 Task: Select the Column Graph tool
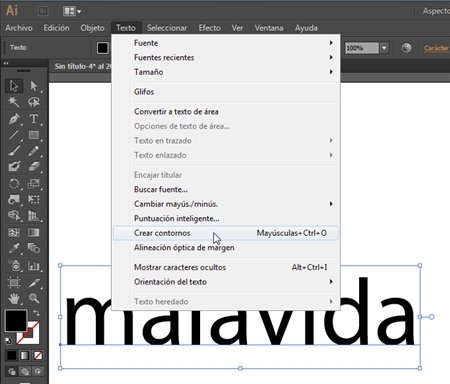pyautogui.click(x=34, y=266)
